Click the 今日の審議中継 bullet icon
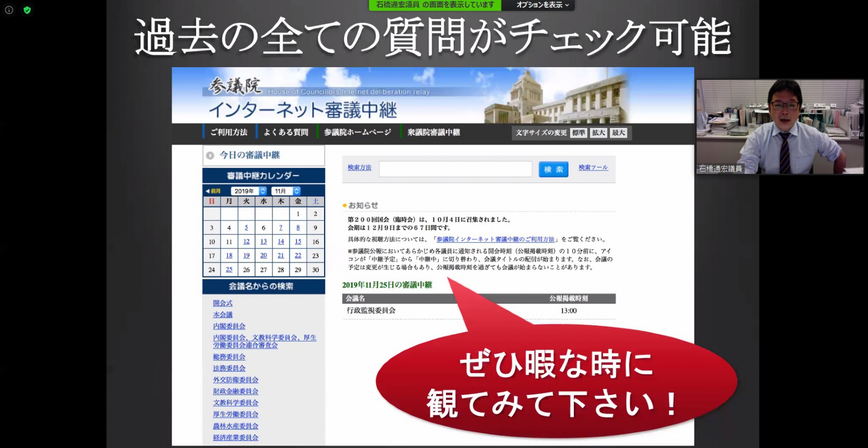The image size is (868, 448). (x=210, y=155)
